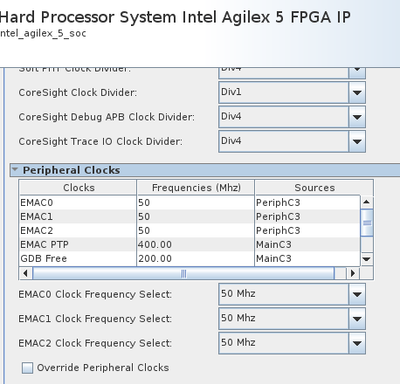Select the Sources column header
Image resolution: width=400 pixels, height=384 pixels.
314,188
